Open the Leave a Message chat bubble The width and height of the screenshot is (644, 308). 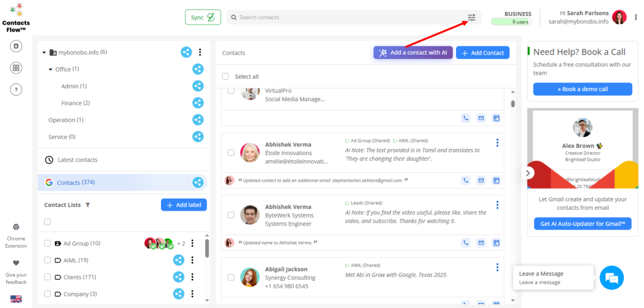611,278
